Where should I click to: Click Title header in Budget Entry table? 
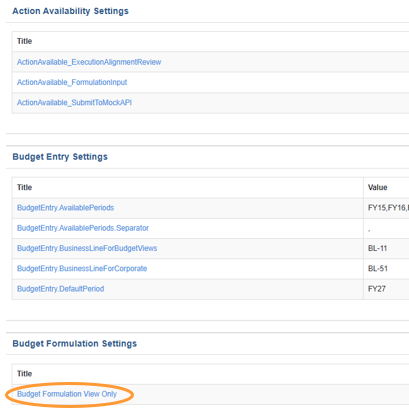(x=24, y=187)
